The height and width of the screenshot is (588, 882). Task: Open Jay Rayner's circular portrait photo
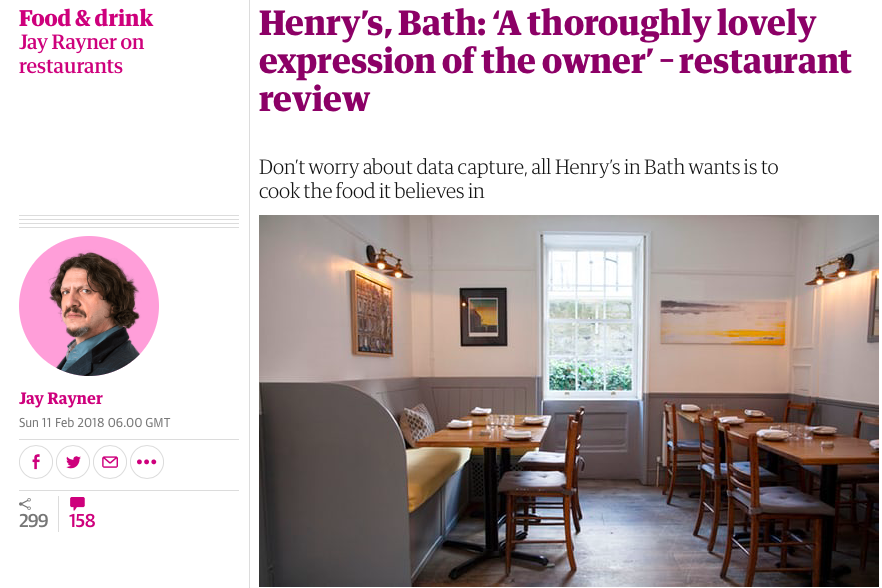click(89, 306)
